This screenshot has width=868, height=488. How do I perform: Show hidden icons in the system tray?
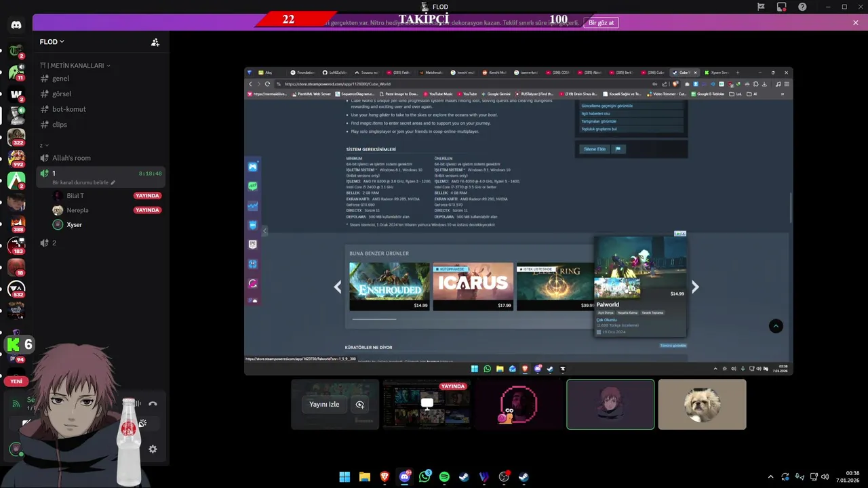pos(770,476)
